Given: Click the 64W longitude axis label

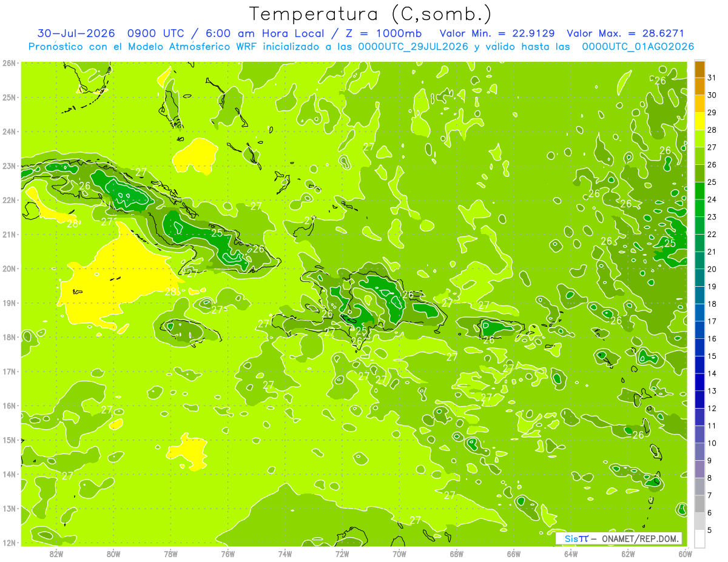Looking at the screenshot, I should [571, 554].
